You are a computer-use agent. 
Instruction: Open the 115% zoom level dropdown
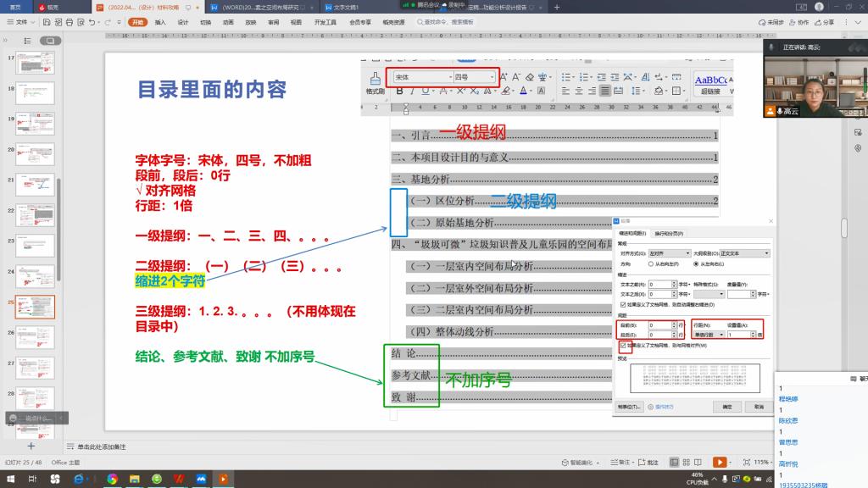[763, 462]
